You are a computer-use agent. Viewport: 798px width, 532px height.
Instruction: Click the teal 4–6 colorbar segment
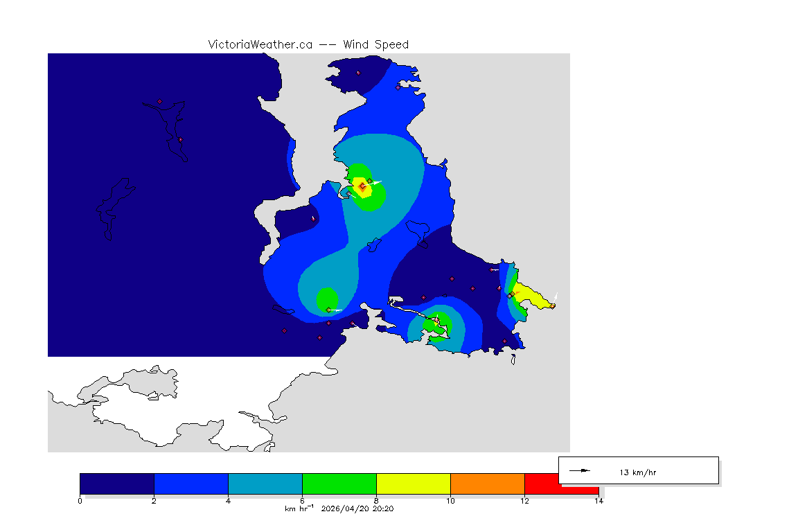[265, 484]
